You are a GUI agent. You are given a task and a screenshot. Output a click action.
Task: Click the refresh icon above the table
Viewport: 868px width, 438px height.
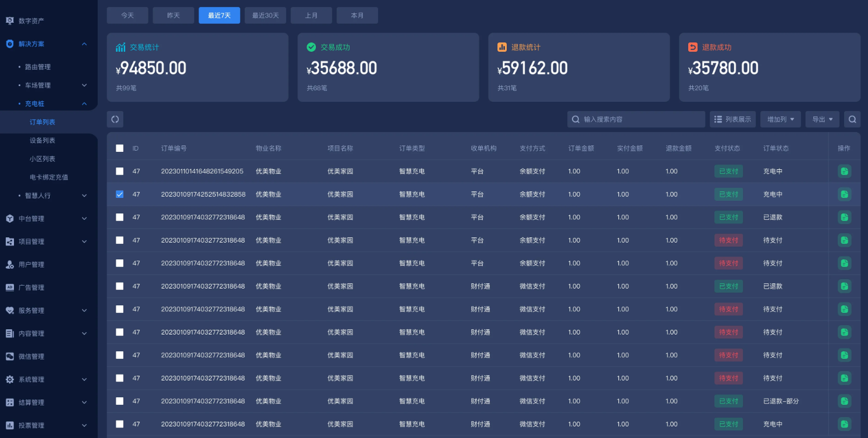coord(115,119)
